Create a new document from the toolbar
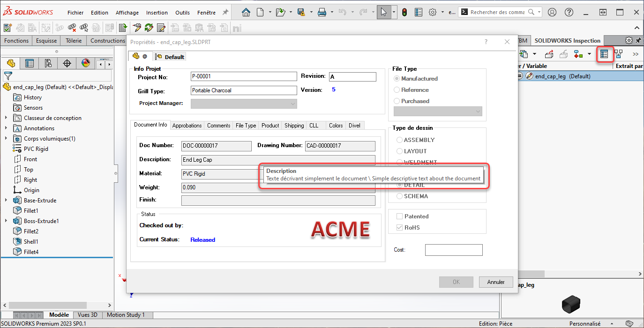This screenshot has height=328, width=644. [x=260, y=12]
